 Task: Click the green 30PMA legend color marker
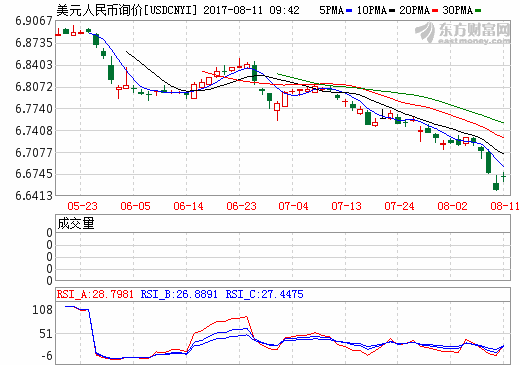pos(478,11)
